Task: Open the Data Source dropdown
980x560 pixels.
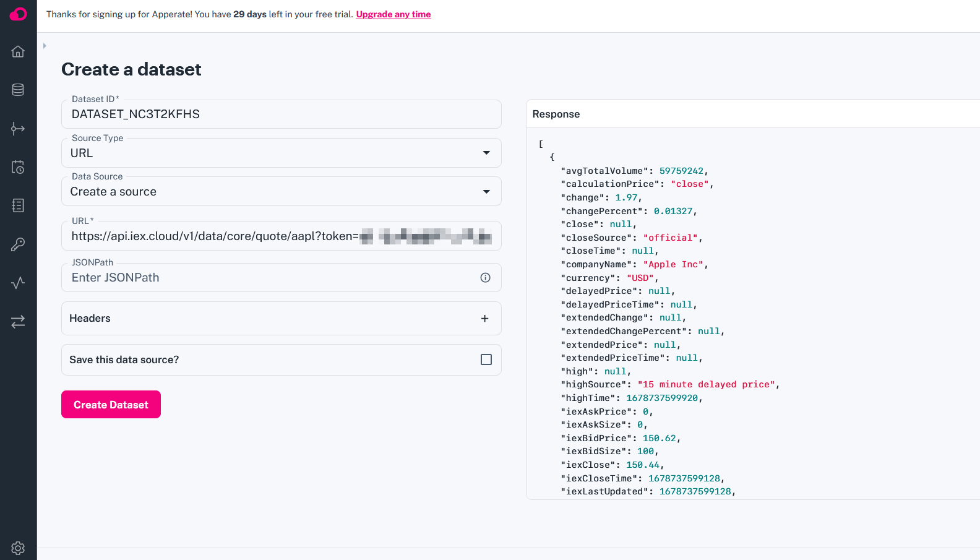Action: point(281,192)
